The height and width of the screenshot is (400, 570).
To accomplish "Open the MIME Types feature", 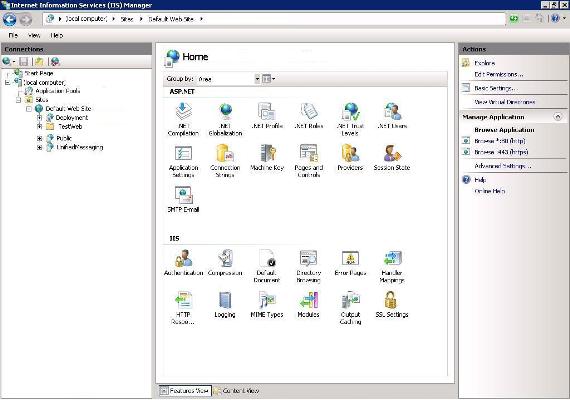I will (267, 305).
